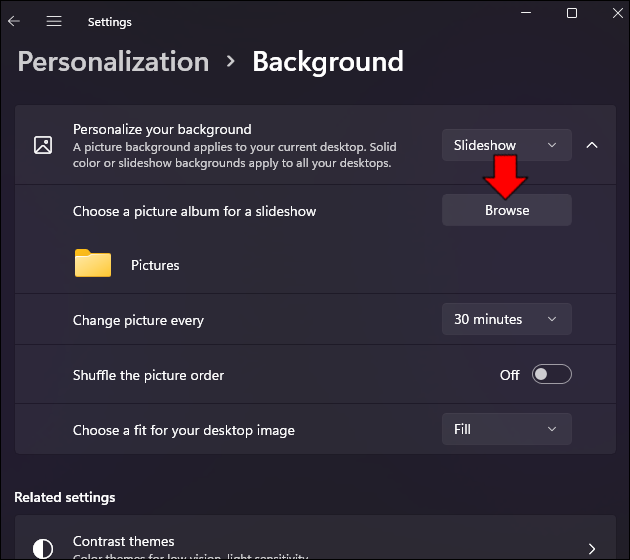This screenshot has height=560, width=630.
Task: Toggle Shuffle the picture order switch
Action: (x=551, y=374)
